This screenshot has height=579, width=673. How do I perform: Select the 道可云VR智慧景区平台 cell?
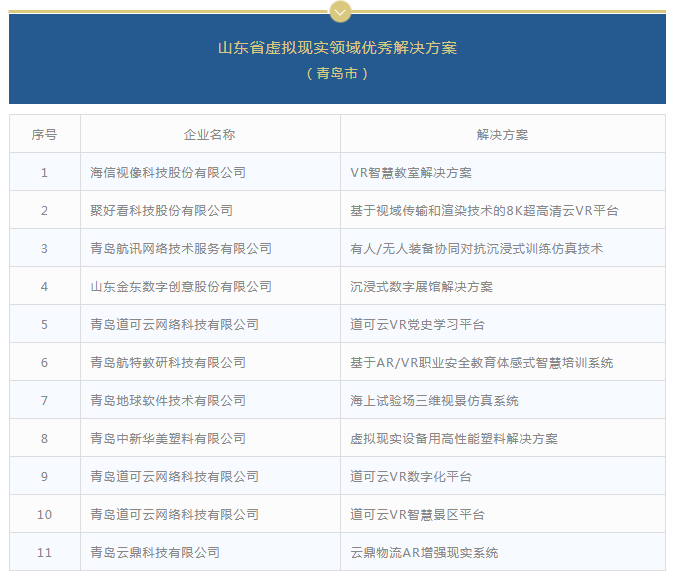(x=417, y=514)
